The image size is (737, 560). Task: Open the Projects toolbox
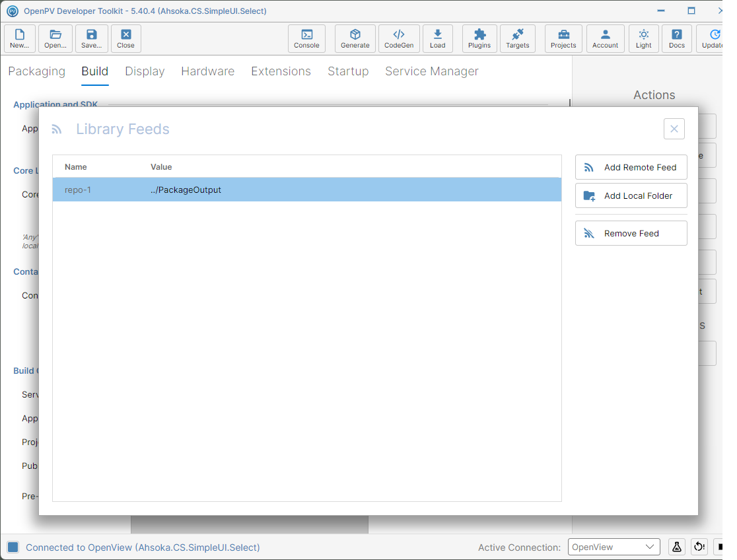coord(563,38)
